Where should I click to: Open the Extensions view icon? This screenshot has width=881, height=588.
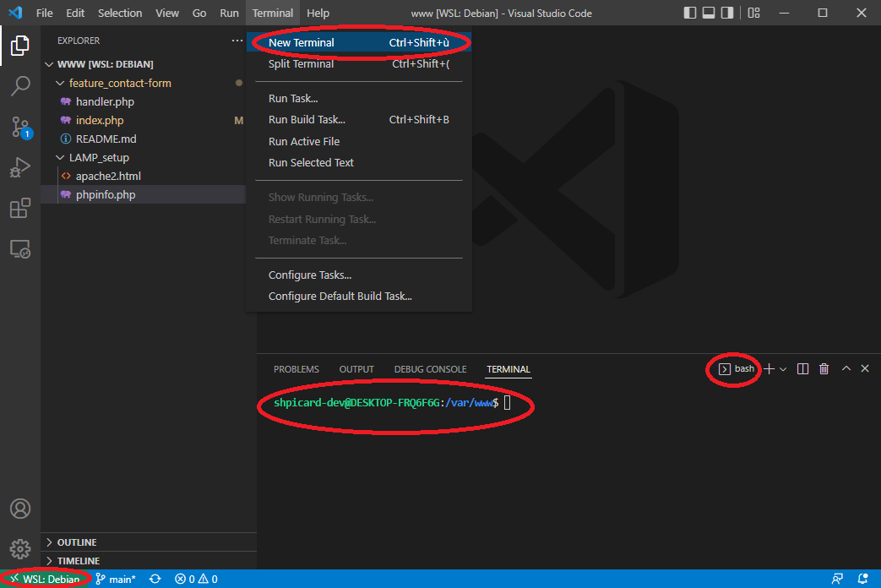pyautogui.click(x=20, y=208)
